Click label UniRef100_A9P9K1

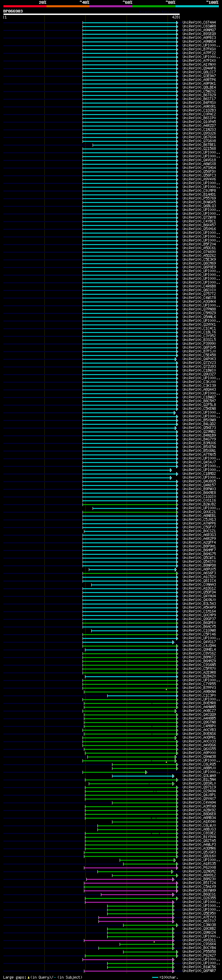tap(199, 84)
